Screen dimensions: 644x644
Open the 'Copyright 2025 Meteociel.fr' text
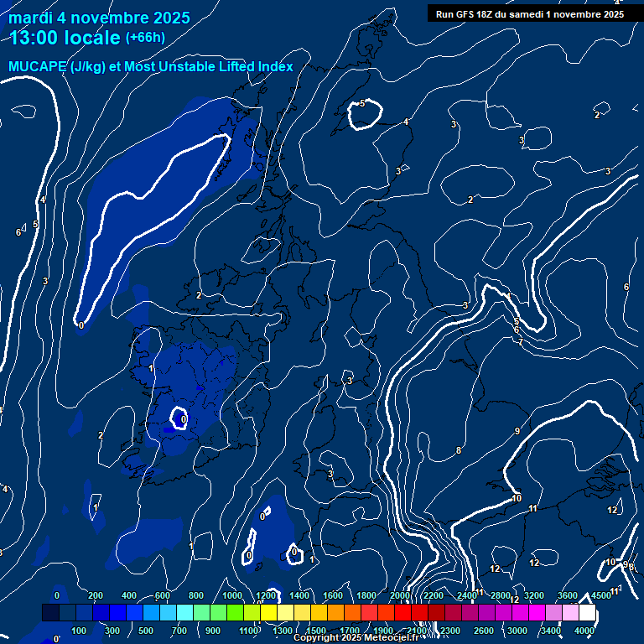click(x=356, y=637)
